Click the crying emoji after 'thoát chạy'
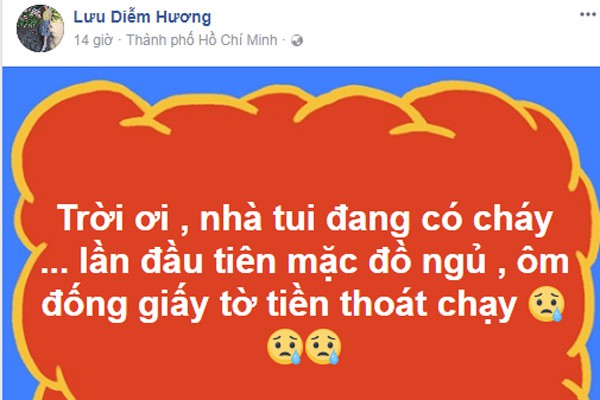The height and width of the screenshot is (400, 600). point(546,305)
